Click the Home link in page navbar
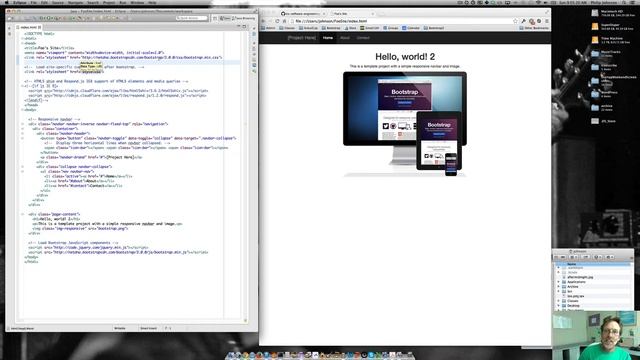Viewport: 640px width, 360px height. pyautogui.click(x=328, y=38)
